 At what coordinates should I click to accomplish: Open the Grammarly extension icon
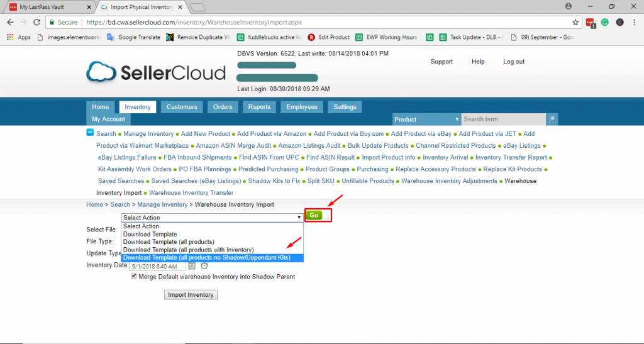[x=605, y=22]
